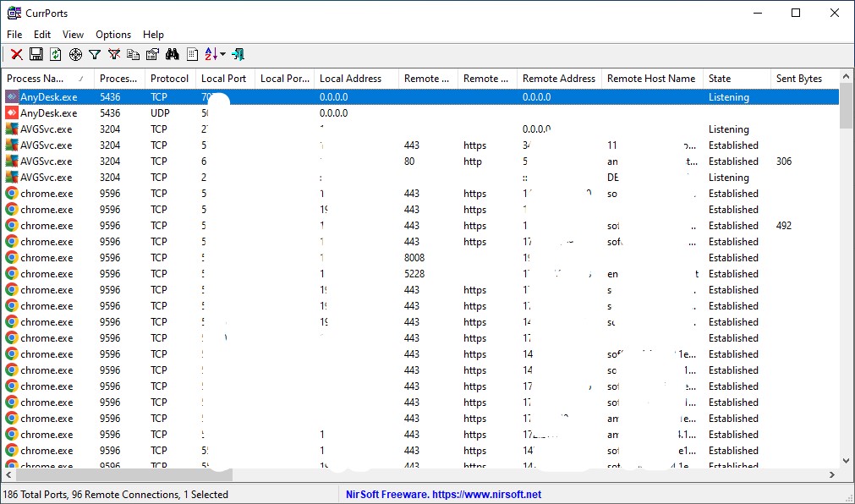
Task: Click the Sent Bytes value 492
Action: tap(784, 226)
